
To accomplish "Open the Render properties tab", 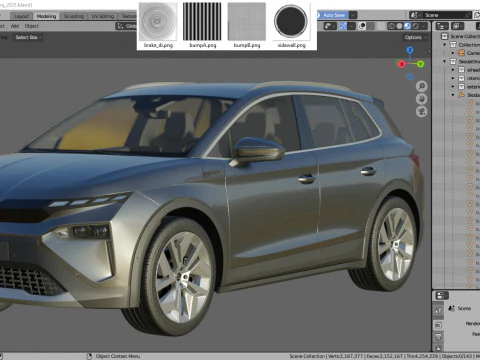I will point(438,325).
